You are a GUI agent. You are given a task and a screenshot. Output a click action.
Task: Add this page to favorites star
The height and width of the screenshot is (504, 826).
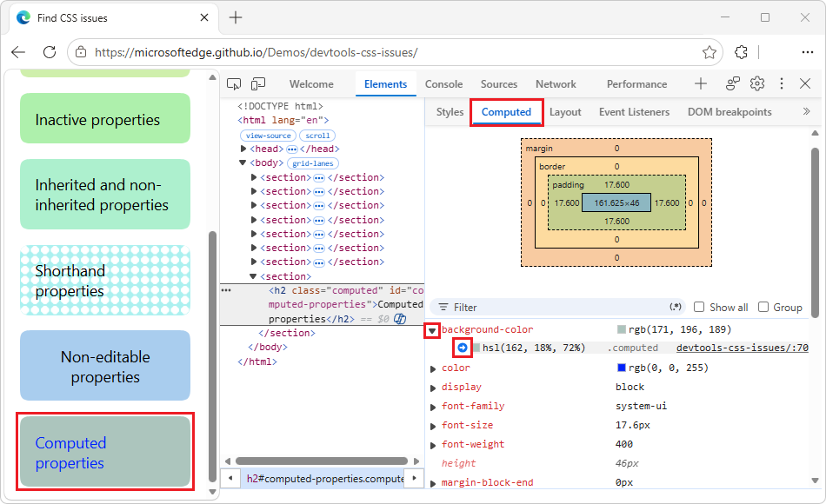pyautogui.click(x=709, y=52)
